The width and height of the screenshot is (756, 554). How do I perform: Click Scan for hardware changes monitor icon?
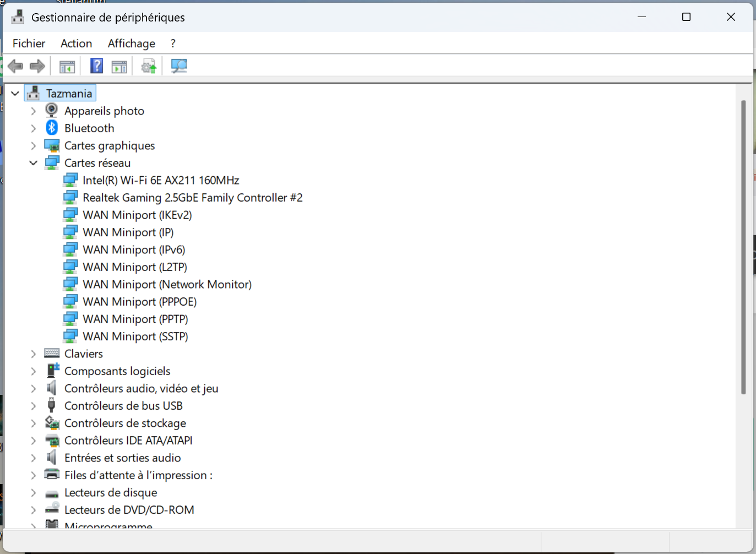[179, 66]
